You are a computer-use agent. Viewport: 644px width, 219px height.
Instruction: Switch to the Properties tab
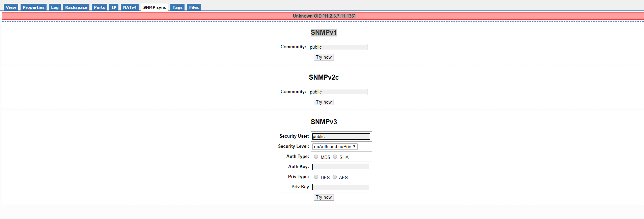point(33,7)
